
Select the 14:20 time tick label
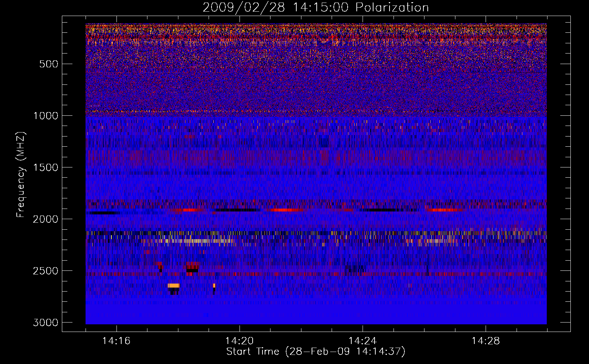tap(240, 341)
